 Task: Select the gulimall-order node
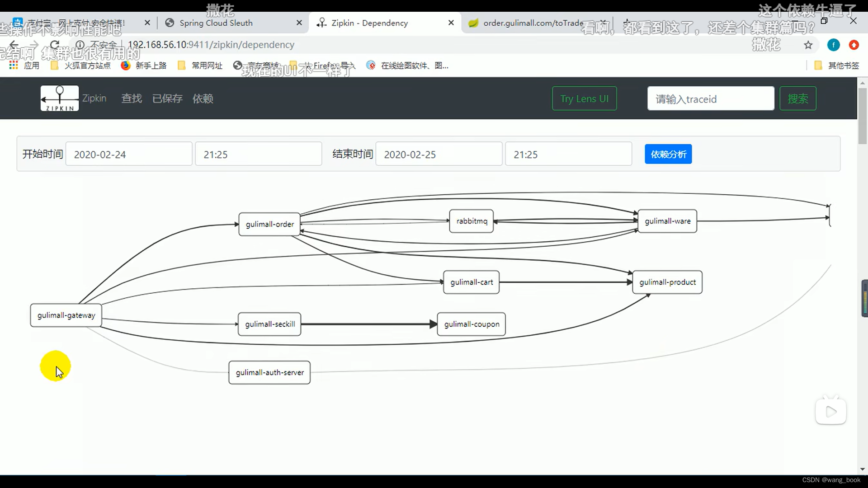(269, 224)
